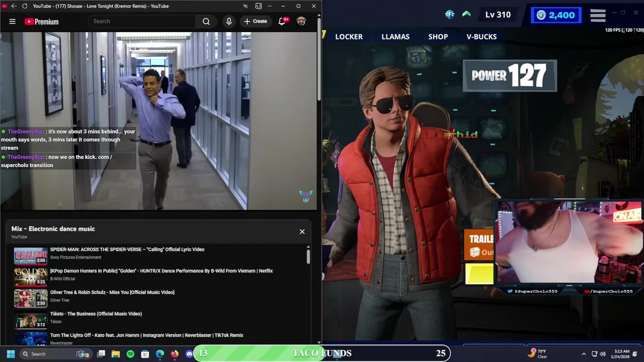This screenshot has width=644, height=362.
Task: Open the LOCKER tab in Fortnite
Action: tap(349, 37)
